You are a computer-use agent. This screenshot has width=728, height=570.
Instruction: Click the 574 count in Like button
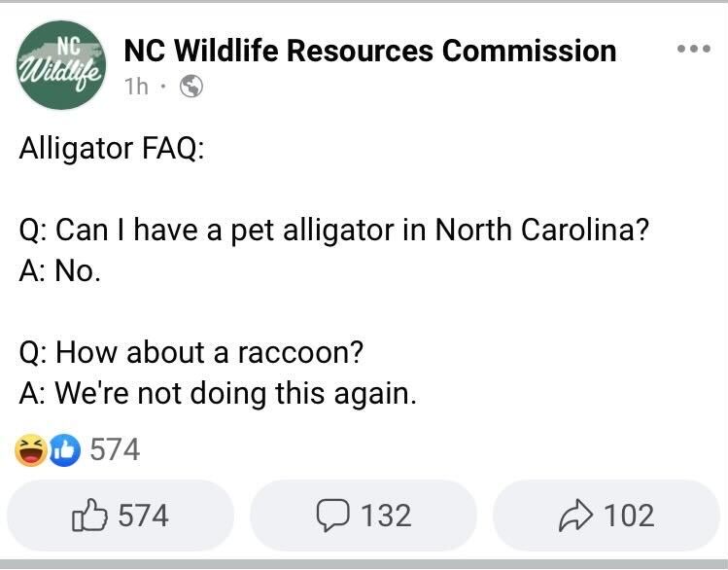143,515
